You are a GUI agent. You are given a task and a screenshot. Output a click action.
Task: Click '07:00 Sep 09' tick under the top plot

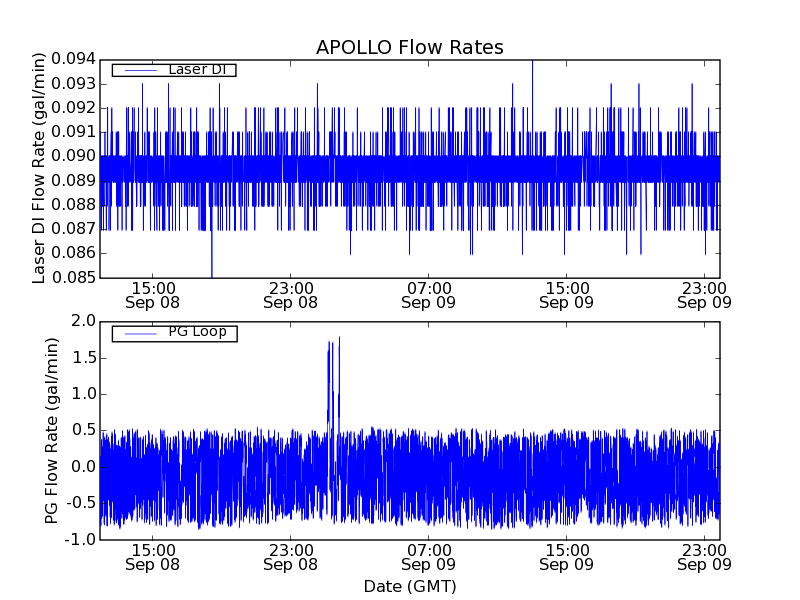pyautogui.click(x=428, y=293)
